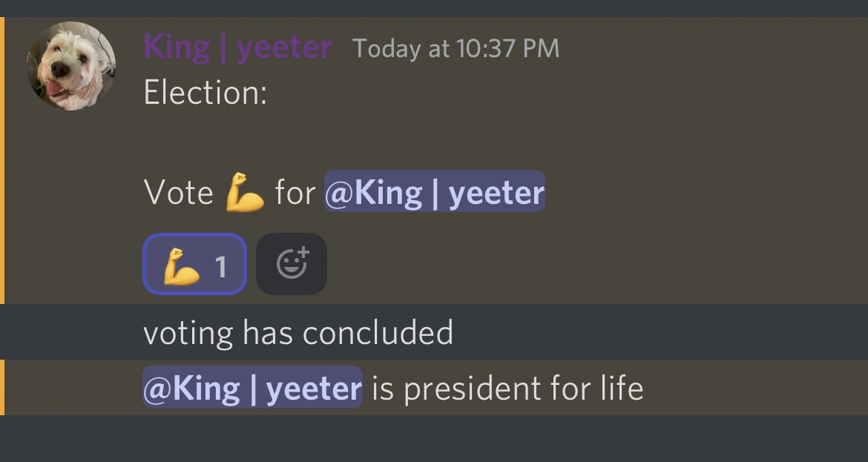The image size is (868, 462).
Task: Click the add reaction smiley icon
Action: click(292, 264)
